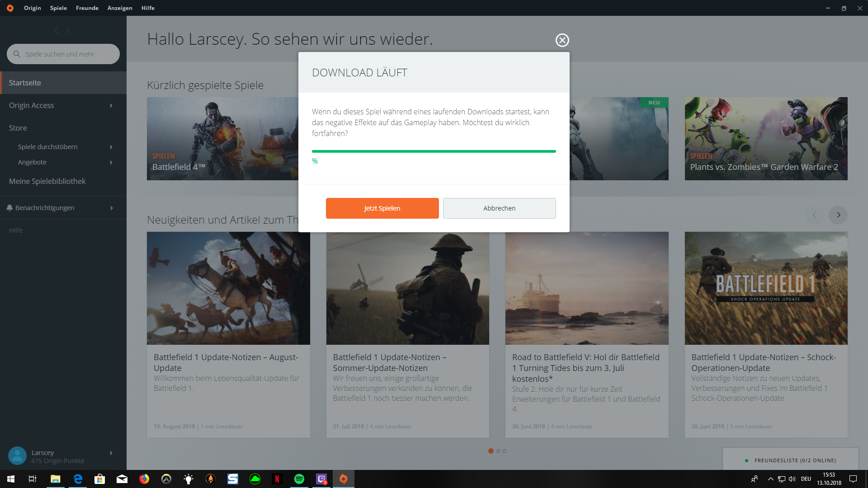
Task: Select the first orange carousel dot
Action: click(491, 451)
